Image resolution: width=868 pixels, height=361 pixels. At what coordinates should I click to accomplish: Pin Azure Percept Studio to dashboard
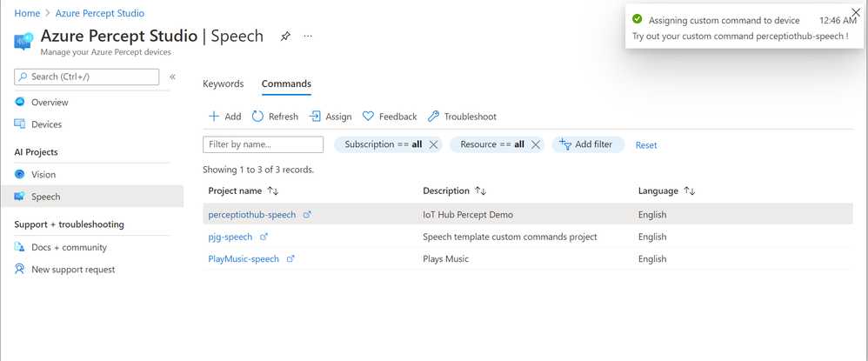(x=285, y=37)
